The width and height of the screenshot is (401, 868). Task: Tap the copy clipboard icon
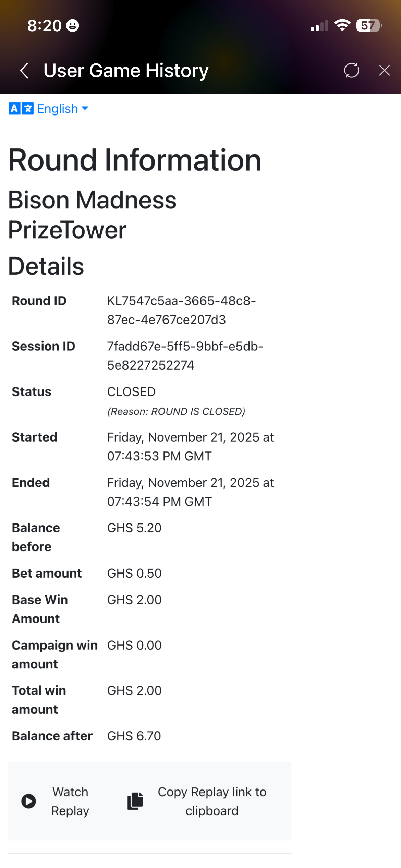[x=135, y=801]
